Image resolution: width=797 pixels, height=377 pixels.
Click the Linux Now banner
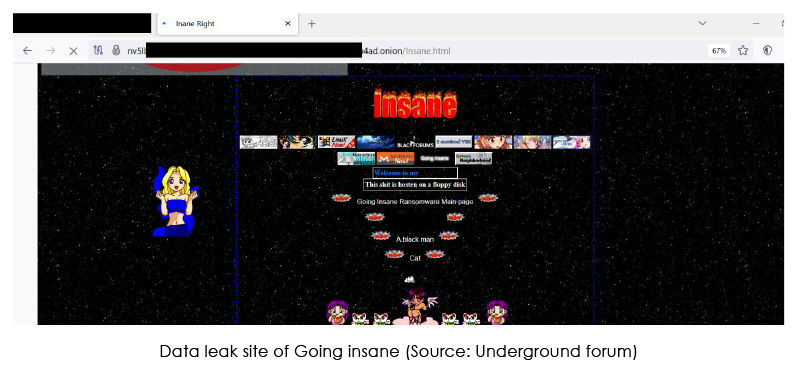coord(336,142)
